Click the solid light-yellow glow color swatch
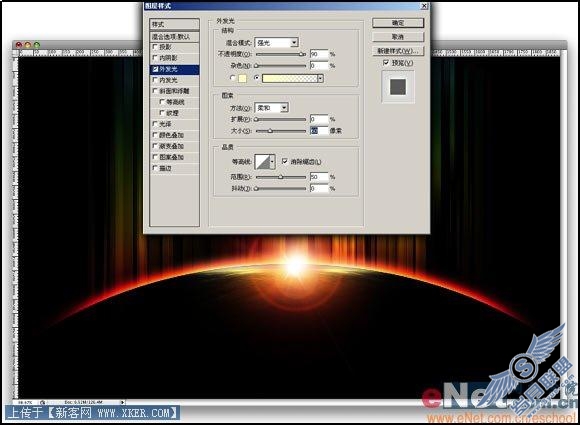Image resolution: width=580 pixels, height=425 pixels. (x=242, y=78)
